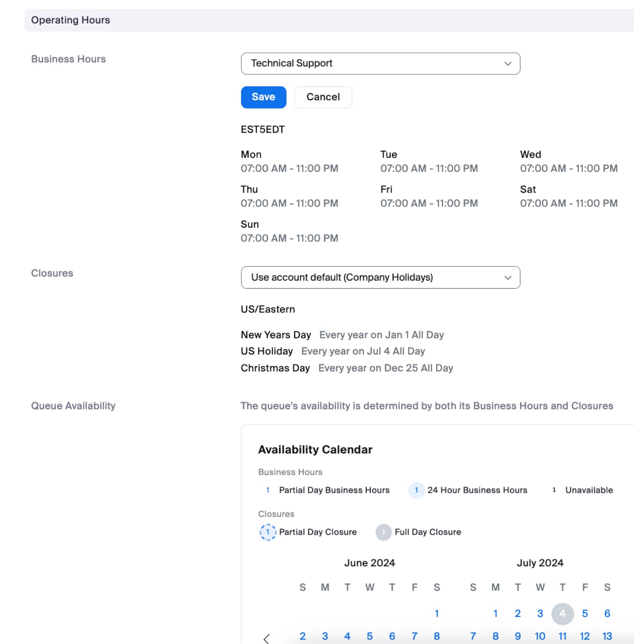644x644 pixels.
Task: Pick July 1 in the July 2024 calendar
Action: coord(495,613)
